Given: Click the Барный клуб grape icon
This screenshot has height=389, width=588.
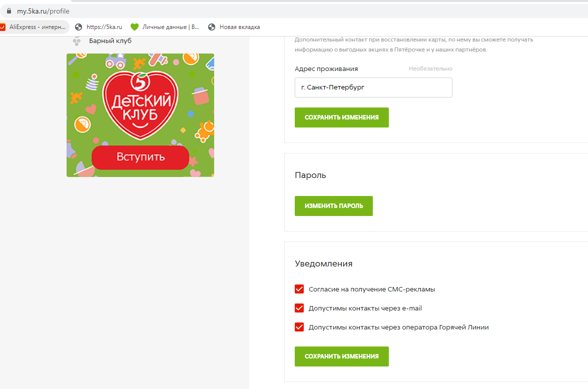Looking at the screenshot, I should pos(77,41).
